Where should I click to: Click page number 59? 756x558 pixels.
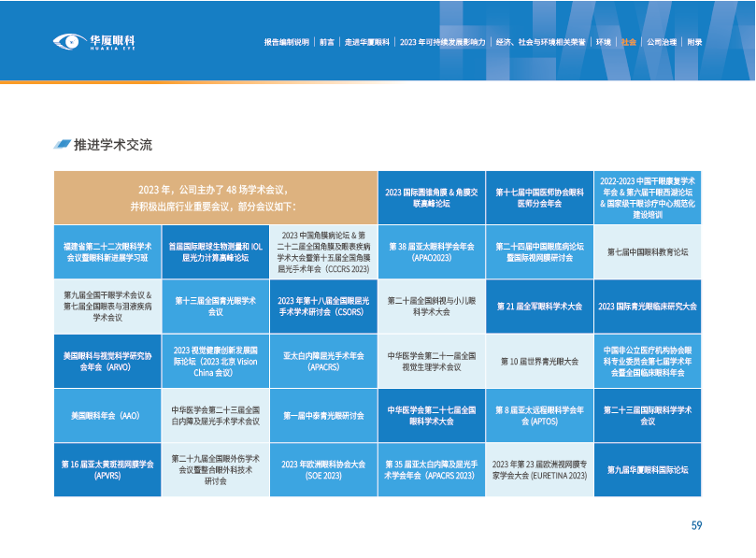point(696,525)
